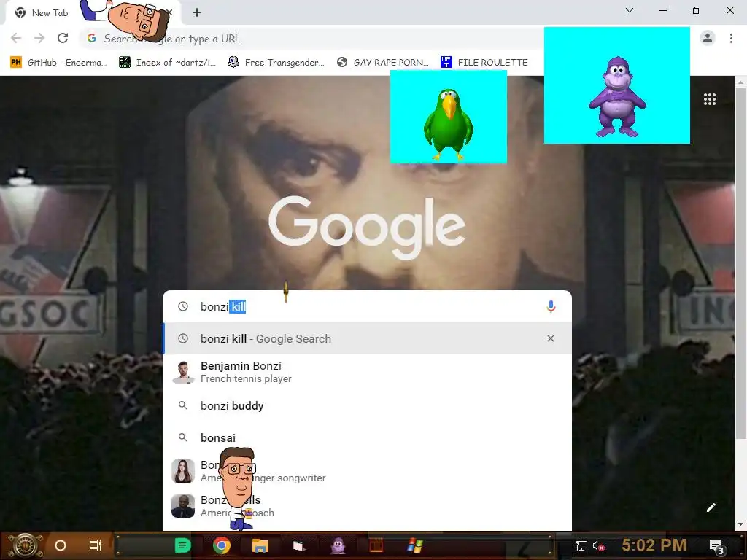Open the white files icon in taskbar
747x560 pixels.
(x=298, y=545)
